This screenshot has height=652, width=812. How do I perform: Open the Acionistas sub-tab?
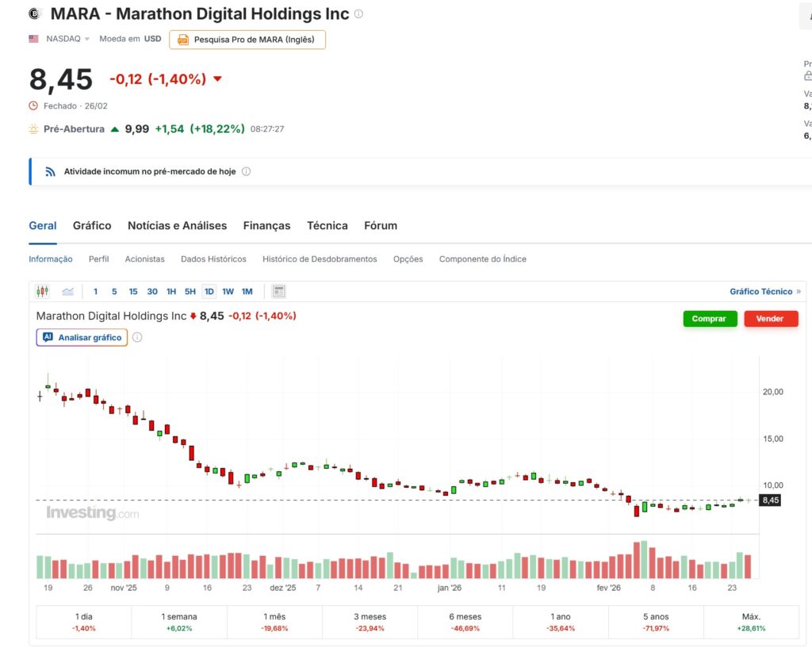point(144,259)
